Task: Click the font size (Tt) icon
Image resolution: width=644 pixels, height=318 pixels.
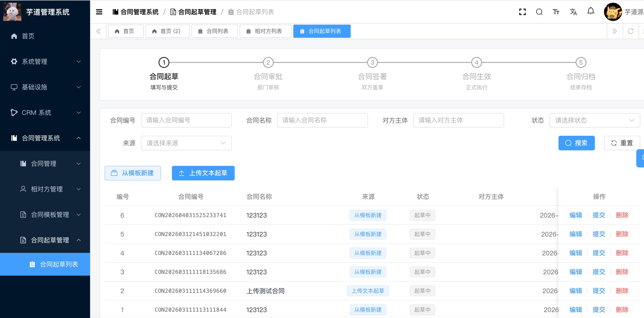Action: pyautogui.click(x=556, y=12)
